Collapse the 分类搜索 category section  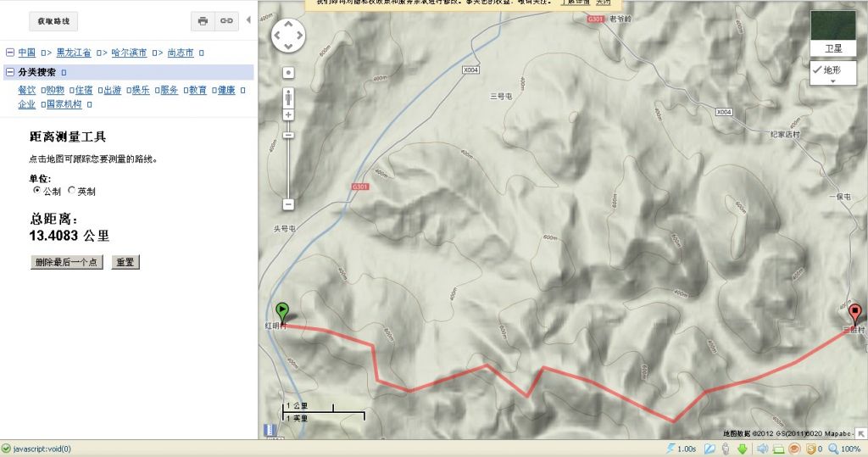click(x=10, y=72)
